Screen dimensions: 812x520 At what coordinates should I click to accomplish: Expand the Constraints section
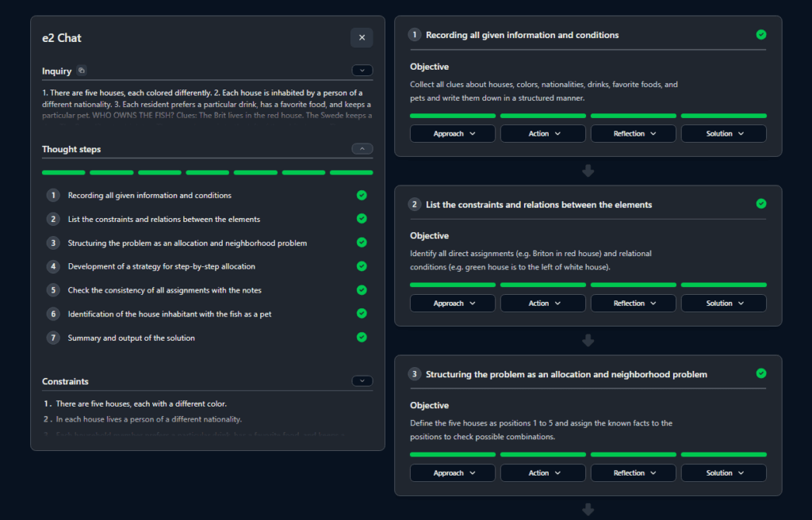point(362,381)
